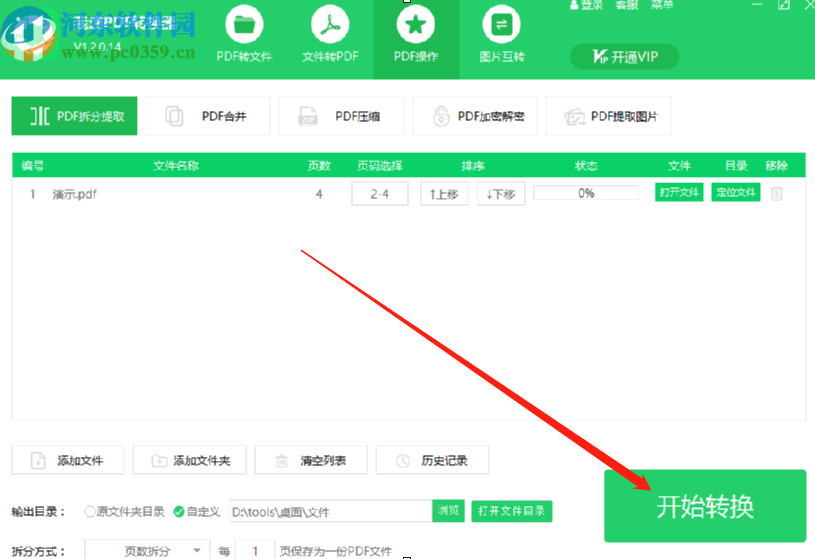Click the 开通VIP button
This screenshot has height=559, width=815.
point(625,57)
